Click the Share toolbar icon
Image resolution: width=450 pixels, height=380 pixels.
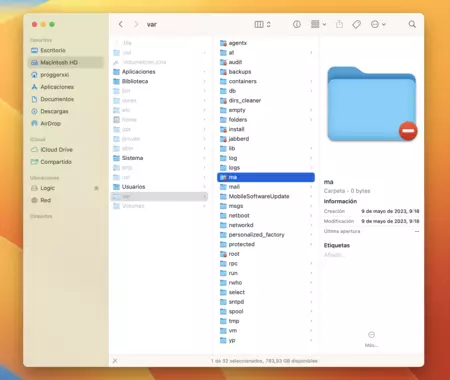click(x=339, y=24)
